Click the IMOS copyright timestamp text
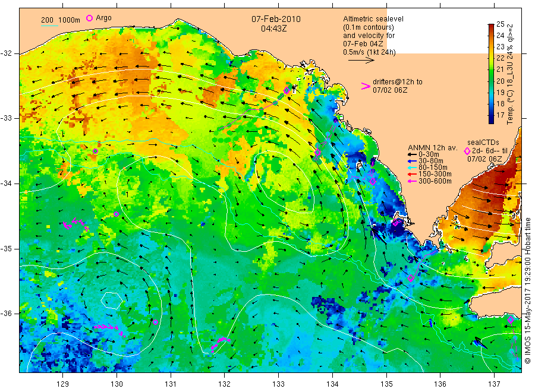Viewport: 535px width, 392px height. click(528, 290)
